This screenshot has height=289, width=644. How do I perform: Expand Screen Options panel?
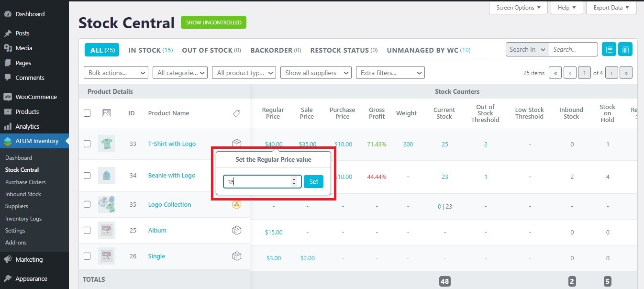pos(518,8)
